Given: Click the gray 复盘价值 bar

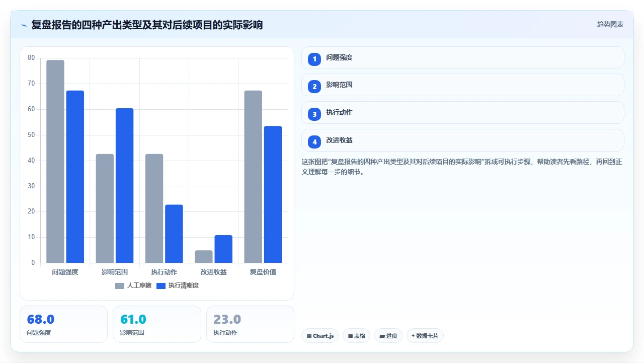Looking at the screenshot, I should pos(253,177).
